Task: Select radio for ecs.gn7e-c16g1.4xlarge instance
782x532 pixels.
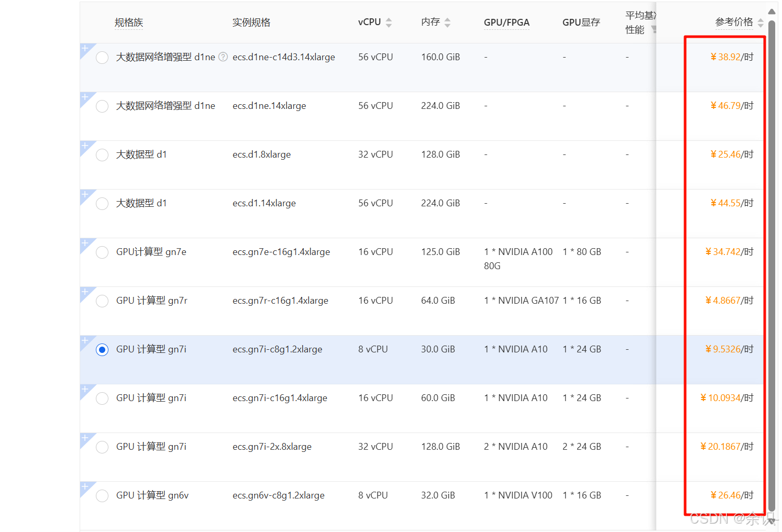Action: click(102, 252)
